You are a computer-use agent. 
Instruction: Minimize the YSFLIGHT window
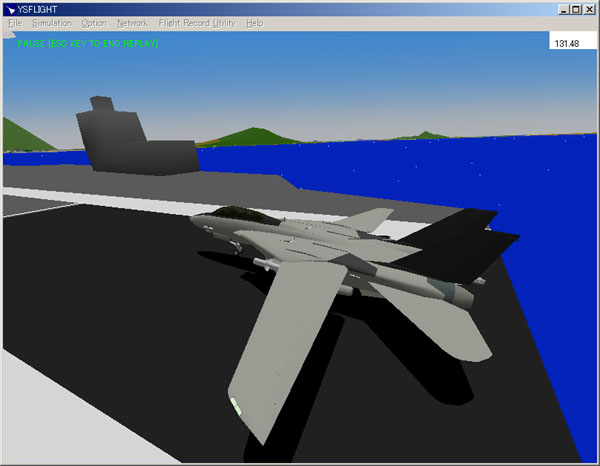(563, 10)
